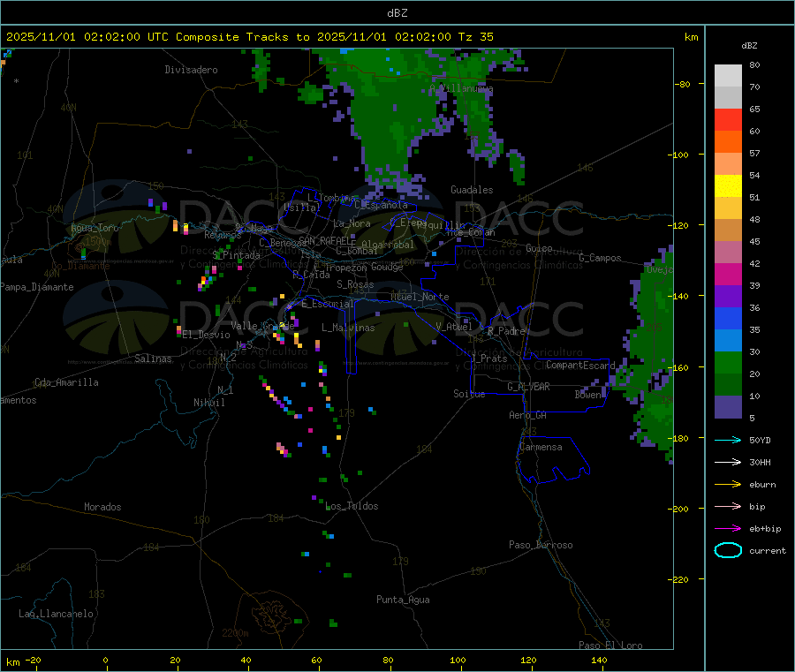Click the J_Prats map label

488,359
